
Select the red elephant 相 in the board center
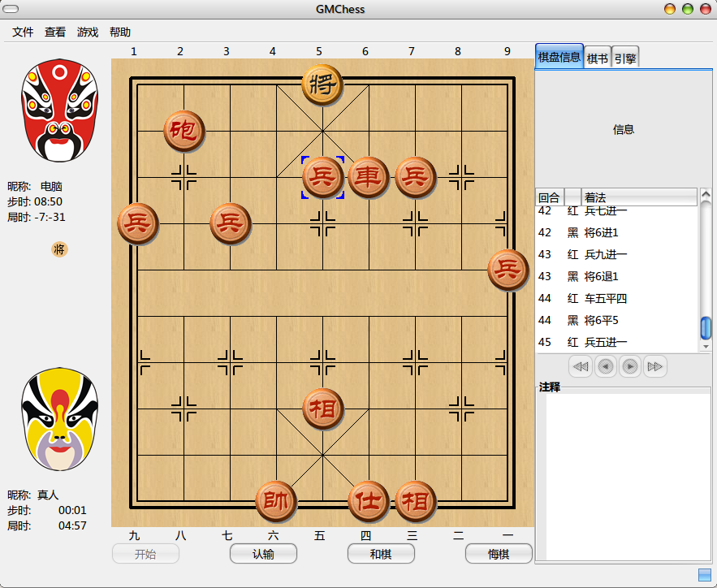point(322,409)
